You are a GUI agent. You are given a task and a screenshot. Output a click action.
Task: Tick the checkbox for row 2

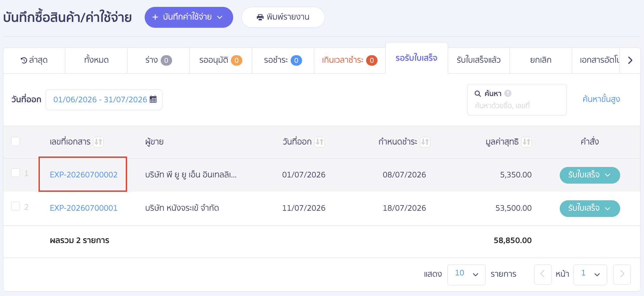coord(16,206)
